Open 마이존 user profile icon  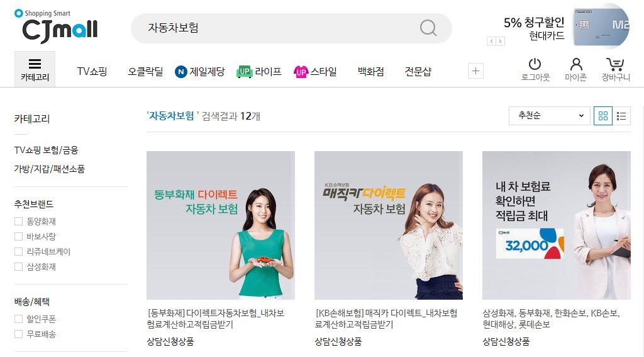(x=576, y=64)
